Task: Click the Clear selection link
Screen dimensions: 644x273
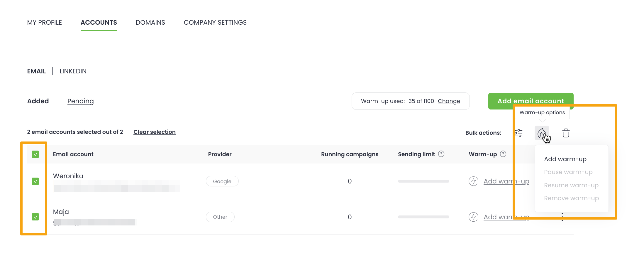Action: pos(155,132)
